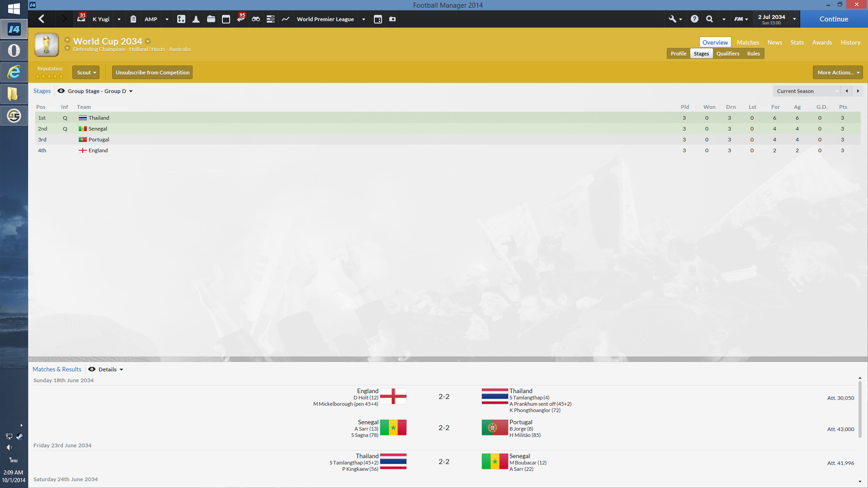Screen dimensions: 868x488
Task: Select the Qualifiers sub-tab
Action: point(727,53)
